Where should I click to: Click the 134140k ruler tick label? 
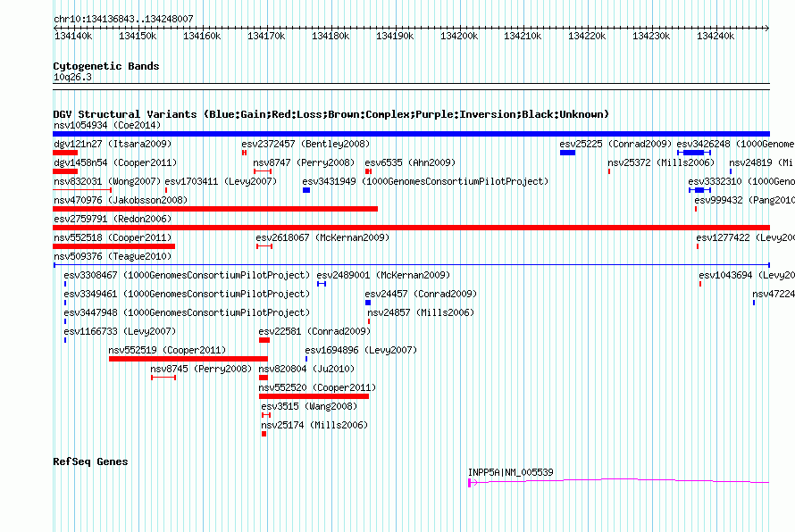coord(73,36)
